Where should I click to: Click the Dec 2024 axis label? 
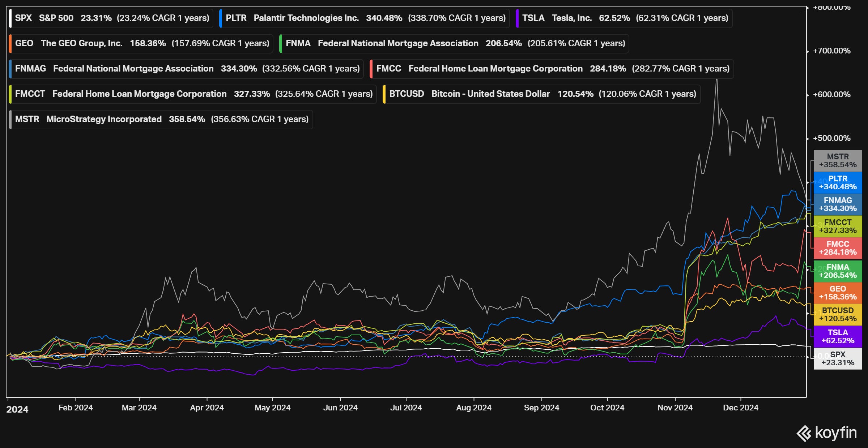[x=741, y=408]
